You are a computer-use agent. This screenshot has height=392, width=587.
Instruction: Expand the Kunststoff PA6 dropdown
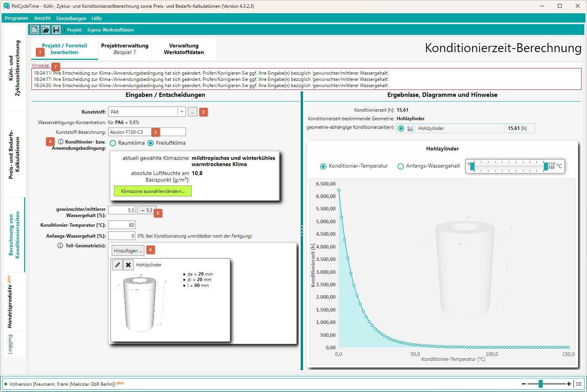click(181, 112)
